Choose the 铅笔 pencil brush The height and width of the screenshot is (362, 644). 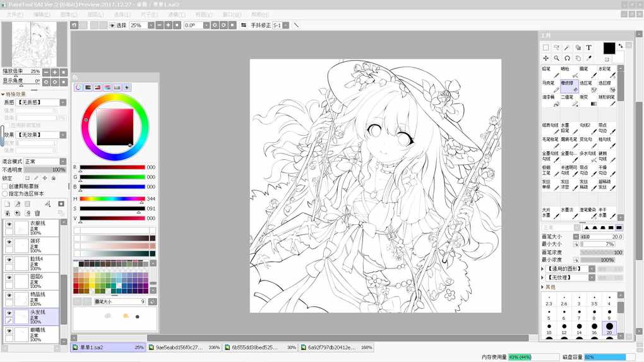coord(551,72)
